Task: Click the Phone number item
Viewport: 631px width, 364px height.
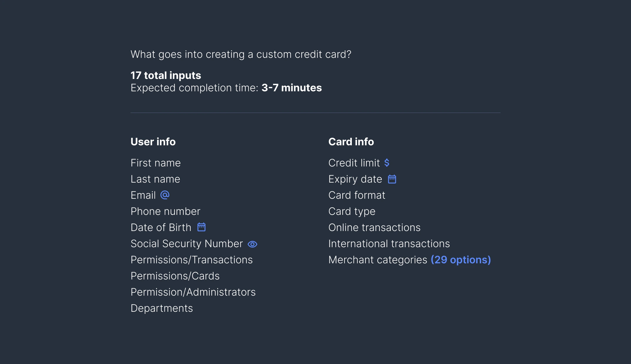Action: [x=165, y=211]
